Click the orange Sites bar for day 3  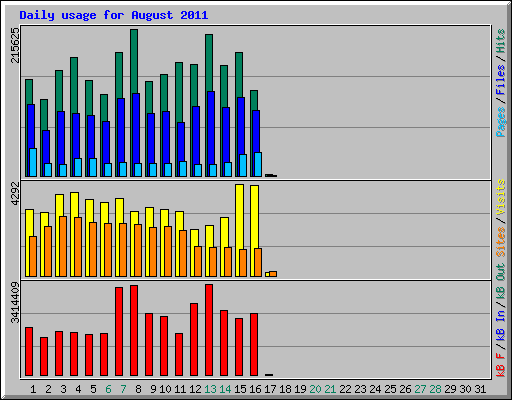pyautogui.click(x=63, y=246)
